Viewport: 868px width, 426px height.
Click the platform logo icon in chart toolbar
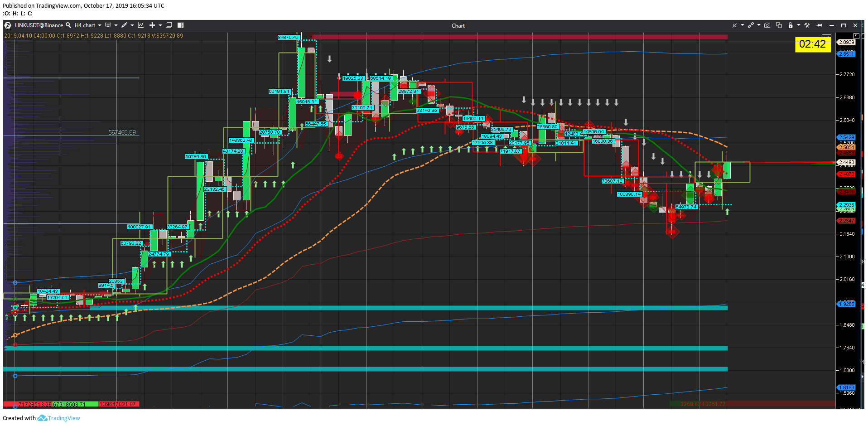tap(8, 25)
